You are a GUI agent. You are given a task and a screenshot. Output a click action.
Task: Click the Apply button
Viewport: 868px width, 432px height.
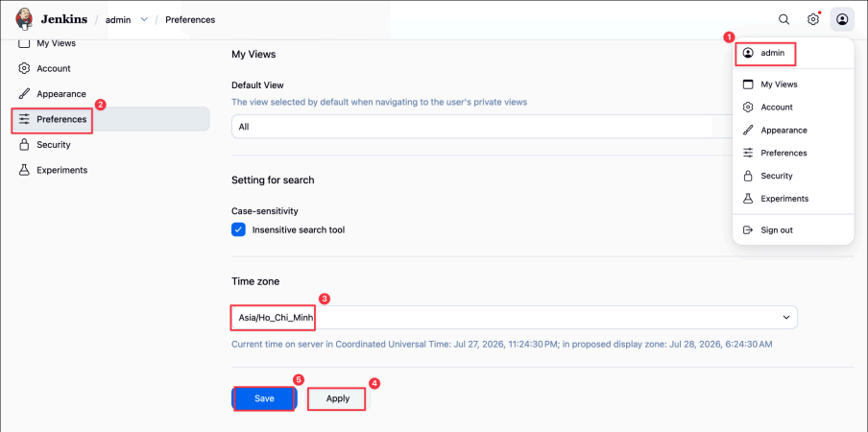[x=338, y=398]
